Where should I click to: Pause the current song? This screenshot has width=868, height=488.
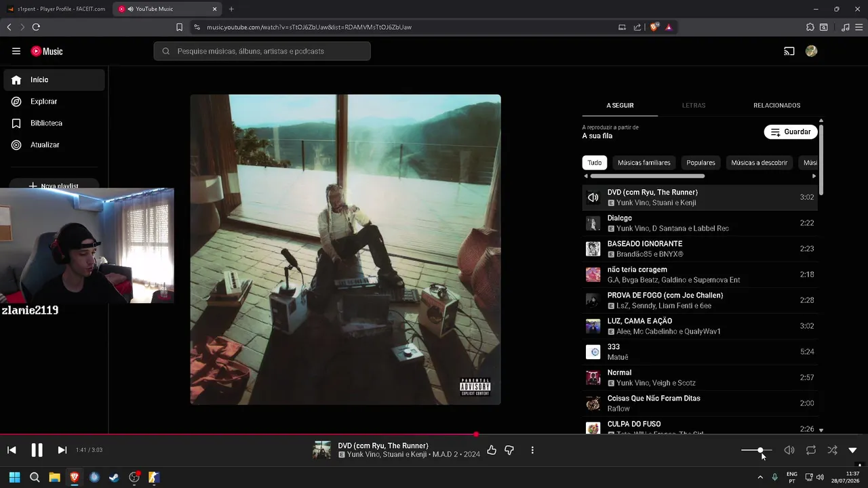click(37, 450)
